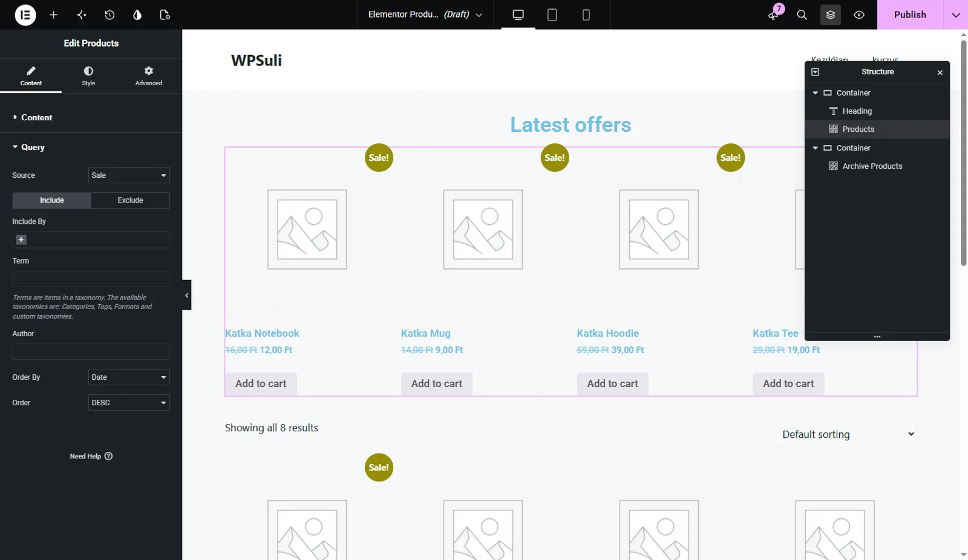The image size is (968, 560).
Task: Open Site Settings icon in top bar
Action: [x=82, y=15]
